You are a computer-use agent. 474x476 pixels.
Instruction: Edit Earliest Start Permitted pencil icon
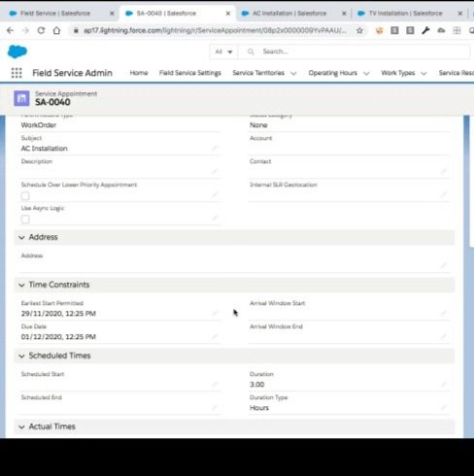215,313
